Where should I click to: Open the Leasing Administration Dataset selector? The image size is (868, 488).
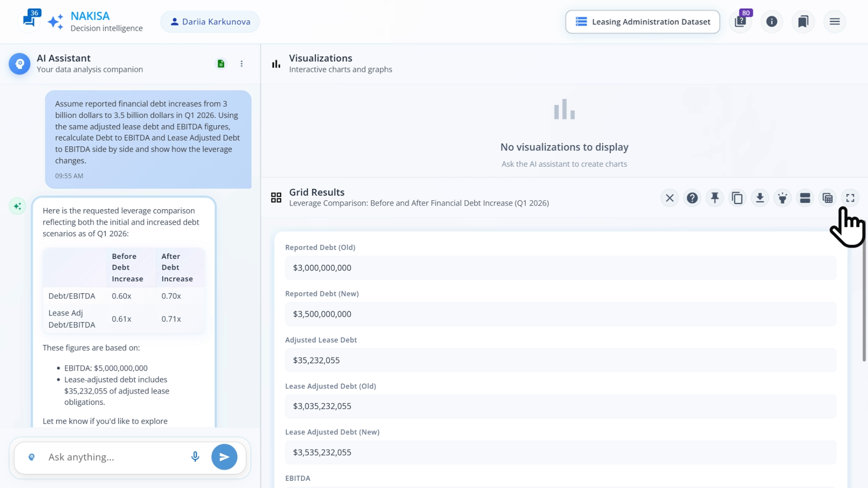point(642,21)
